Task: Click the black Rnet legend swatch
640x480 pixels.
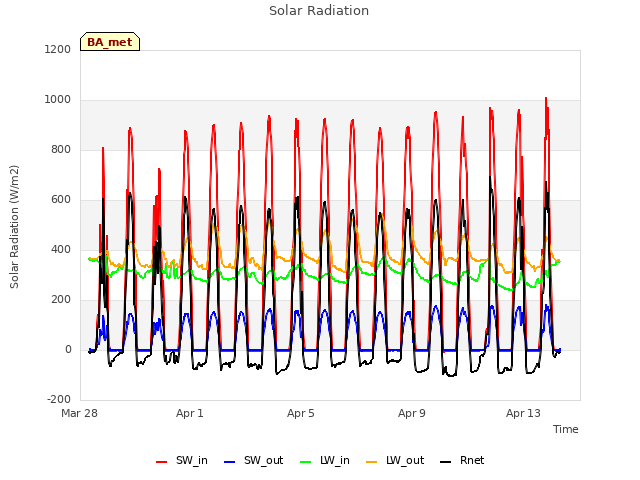Action: tap(446, 462)
